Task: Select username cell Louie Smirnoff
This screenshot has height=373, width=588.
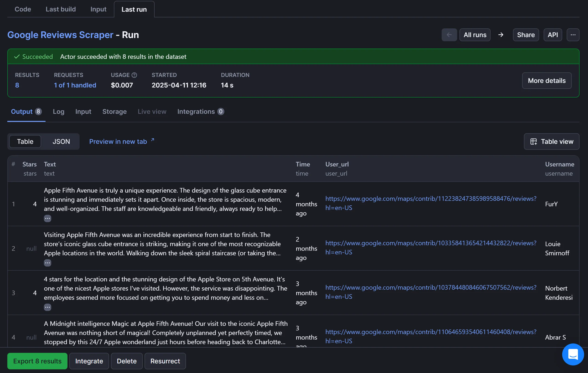Action: (x=557, y=248)
